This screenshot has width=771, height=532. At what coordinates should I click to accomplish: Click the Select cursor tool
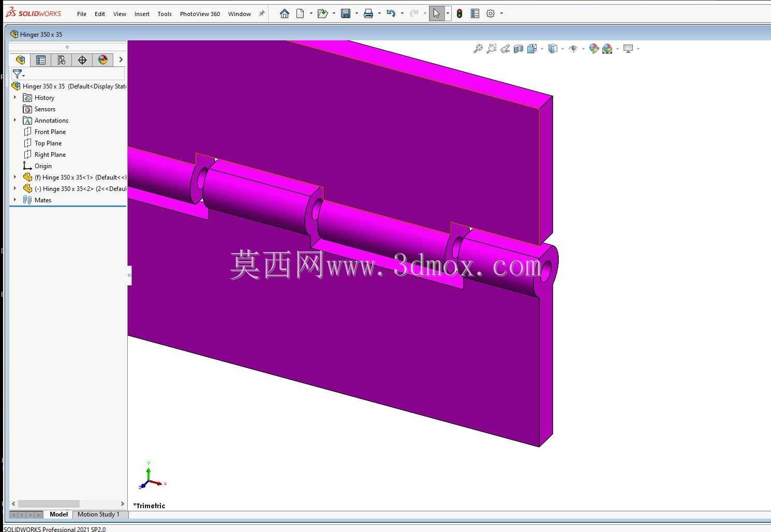tap(437, 13)
